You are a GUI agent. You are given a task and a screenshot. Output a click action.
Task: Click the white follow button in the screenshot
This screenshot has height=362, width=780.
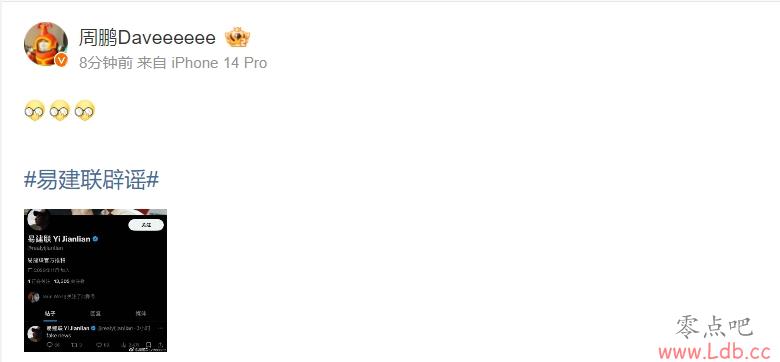point(146,225)
